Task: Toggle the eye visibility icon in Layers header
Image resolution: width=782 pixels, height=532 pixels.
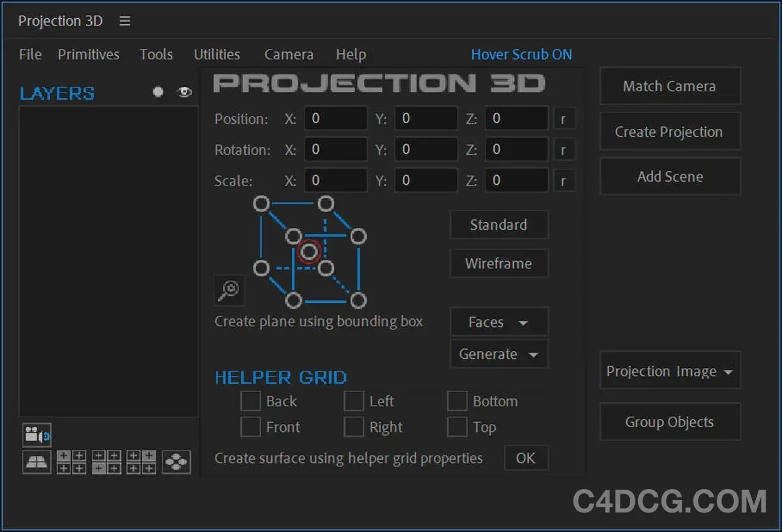Action: pyautogui.click(x=184, y=92)
